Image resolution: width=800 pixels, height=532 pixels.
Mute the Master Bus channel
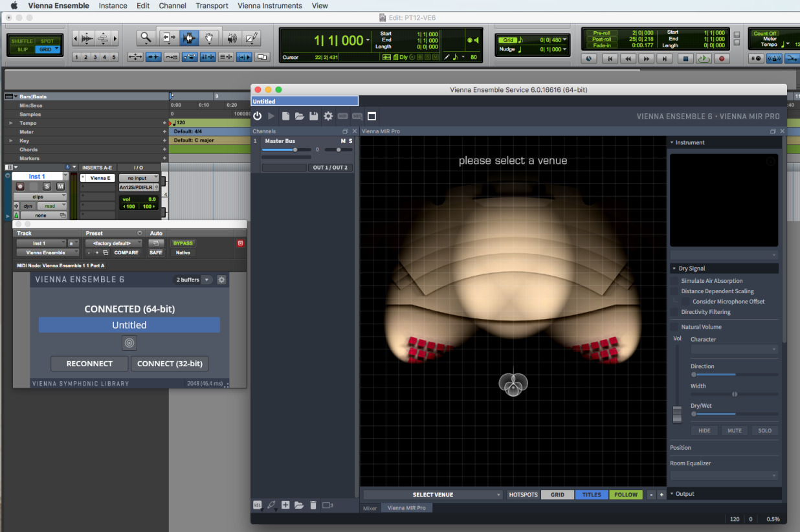click(344, 141)
